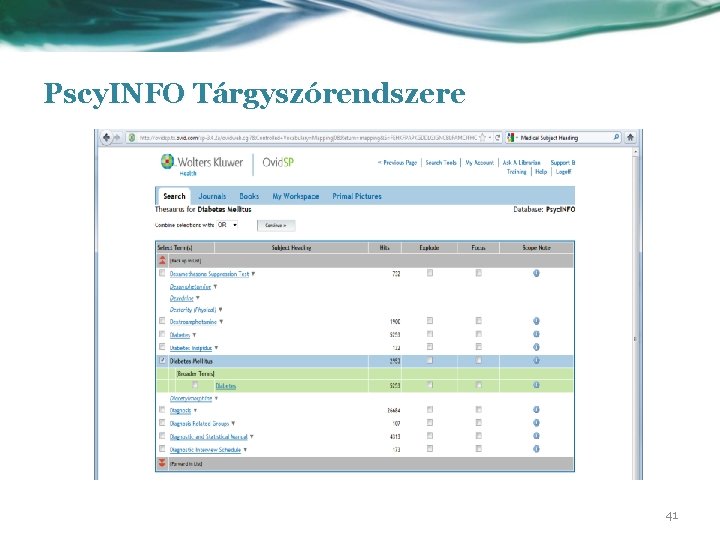Open the Help link
Viewport: 720px width, 540px height.
[x=541, y=172]
